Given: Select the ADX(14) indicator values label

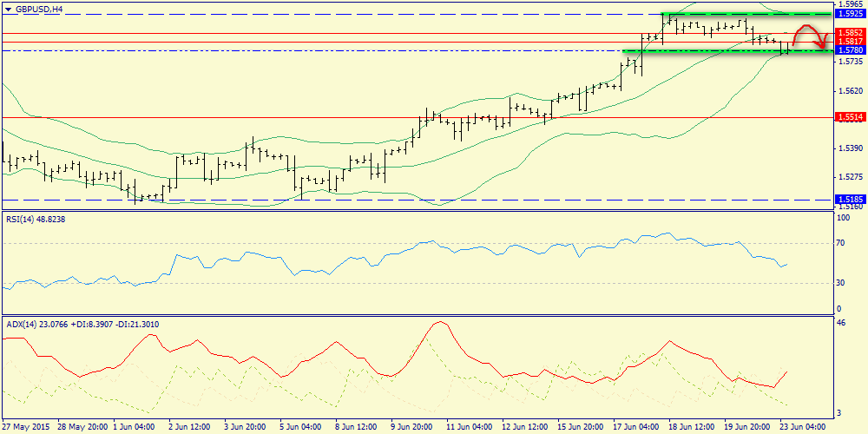Looking at the screenshot, I should (x=82, y=325).
